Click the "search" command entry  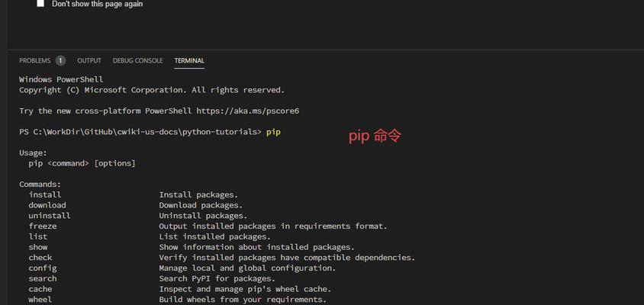click(43, 278)
